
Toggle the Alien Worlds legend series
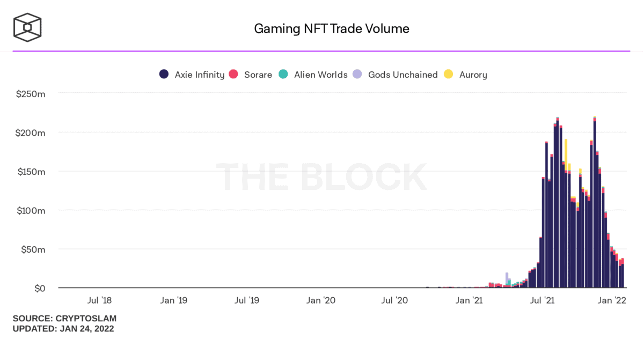pyautogui.click(x=320, y=75)
